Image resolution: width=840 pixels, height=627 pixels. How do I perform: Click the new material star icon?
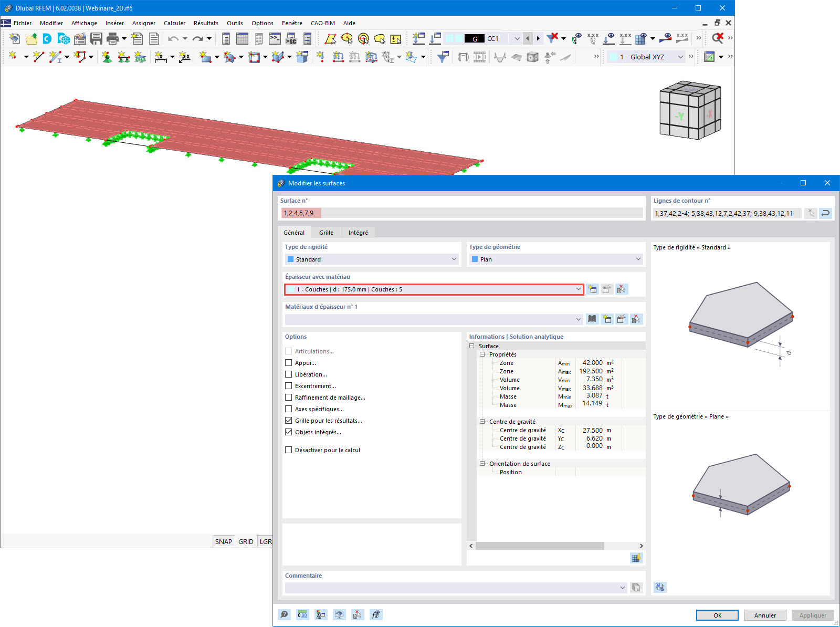pyautogui.click(x=607, y=319)
